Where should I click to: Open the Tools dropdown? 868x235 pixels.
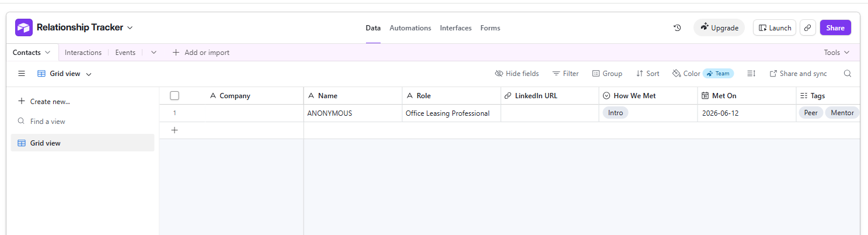[836, 52]
